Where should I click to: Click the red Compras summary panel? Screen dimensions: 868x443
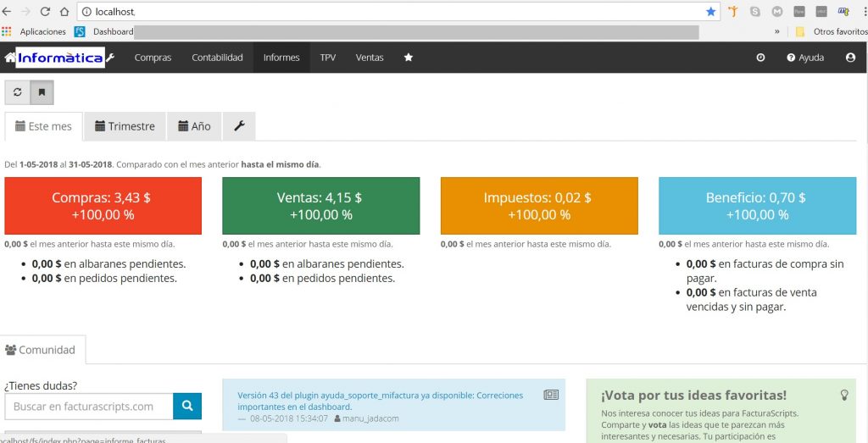pyautogui.click(x=103, y=206)
